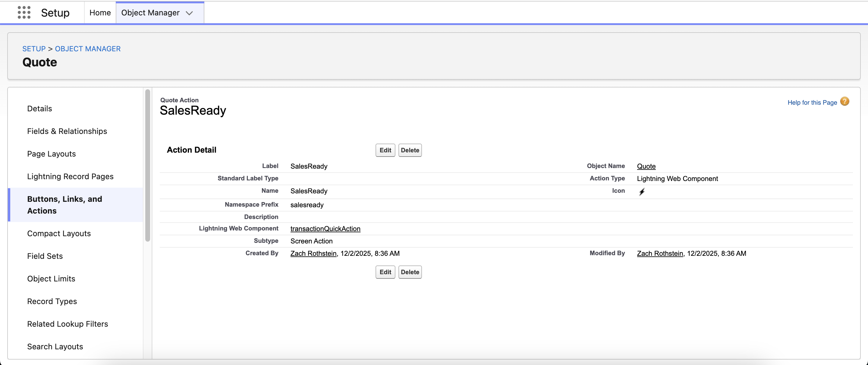The width and height of the screenshot is (868, 365).
Task: Switch to the Home tab
Action: 100,13
